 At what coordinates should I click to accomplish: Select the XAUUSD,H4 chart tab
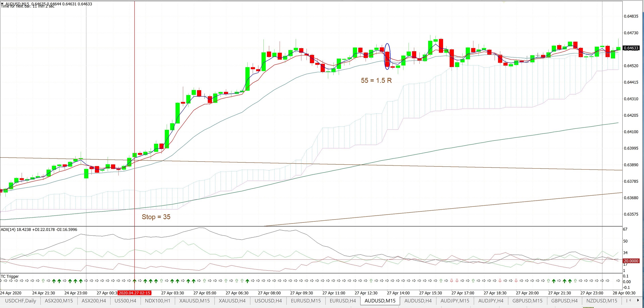232,301
